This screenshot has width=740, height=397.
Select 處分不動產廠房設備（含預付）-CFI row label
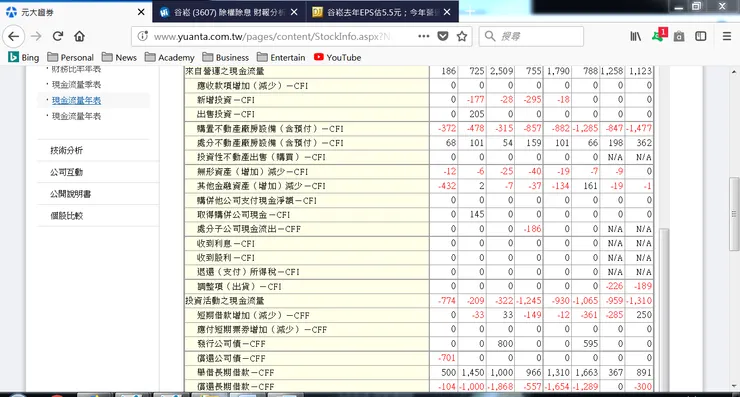[270, 143]
